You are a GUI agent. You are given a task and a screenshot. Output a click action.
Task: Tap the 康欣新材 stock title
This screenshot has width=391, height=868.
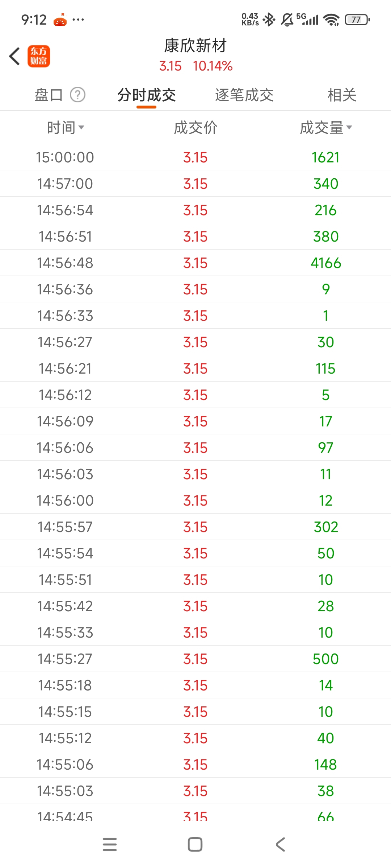point(195,46)
